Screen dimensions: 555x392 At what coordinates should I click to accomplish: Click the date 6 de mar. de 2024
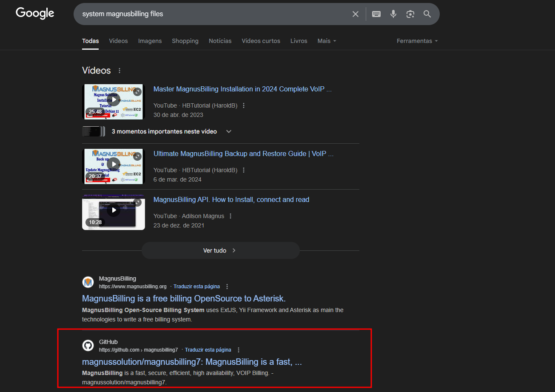coord(177,179)
